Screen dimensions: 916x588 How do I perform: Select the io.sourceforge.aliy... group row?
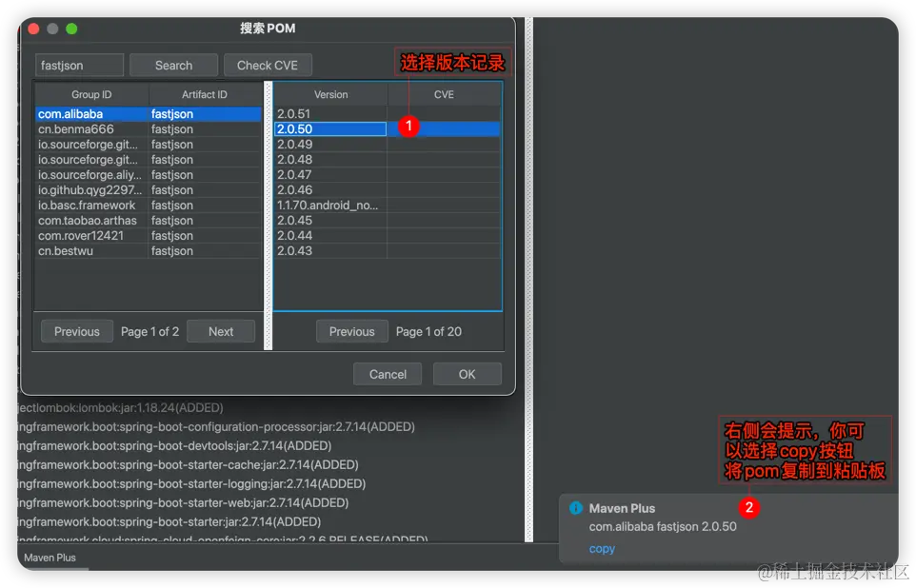coord(149,174)
